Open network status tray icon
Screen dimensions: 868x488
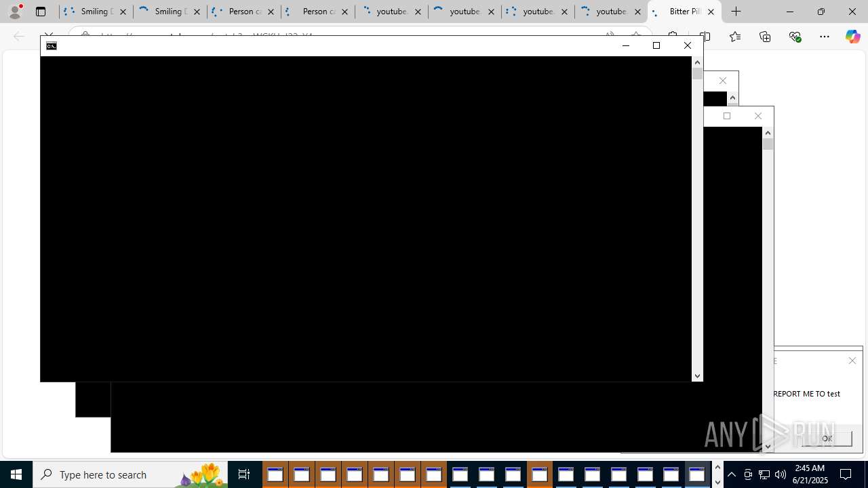[764, 474]
